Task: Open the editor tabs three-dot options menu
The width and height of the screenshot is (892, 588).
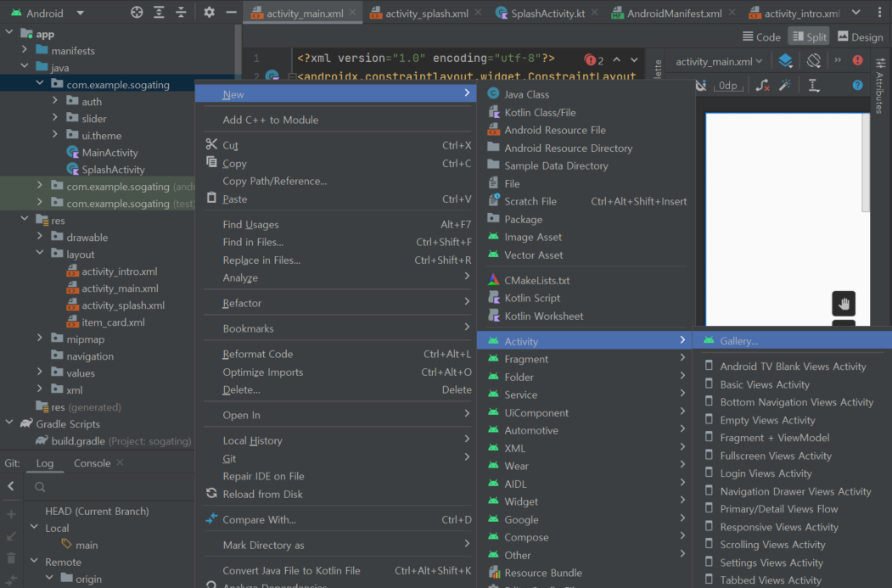Action: pyautogui.click(x=879, y=13)
